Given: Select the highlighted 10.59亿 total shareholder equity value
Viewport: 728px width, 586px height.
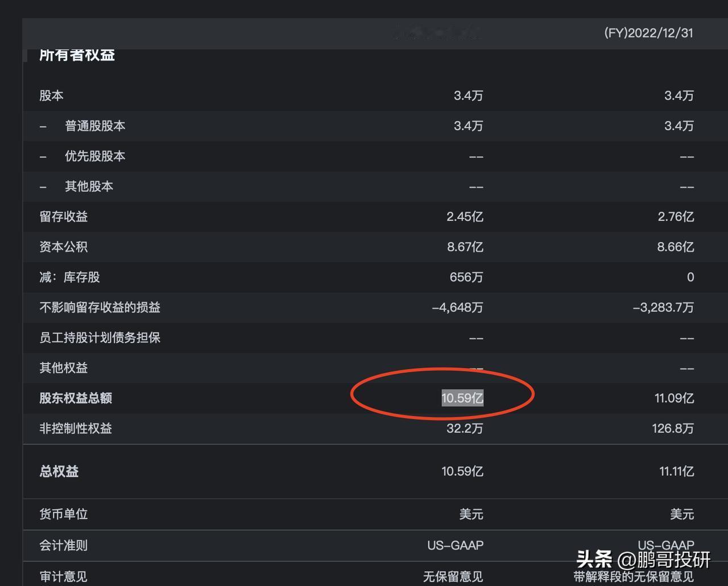Looking at the screenshot, I should [462, 398].
